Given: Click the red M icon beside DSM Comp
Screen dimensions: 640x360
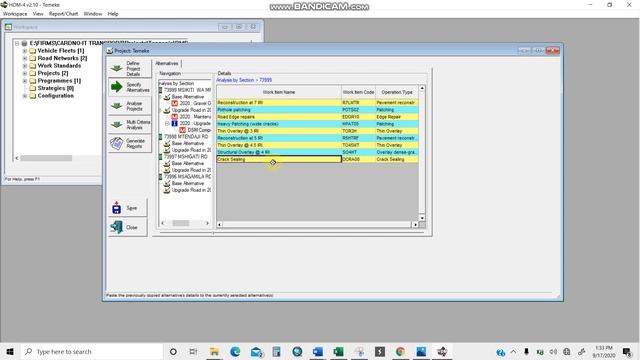Looking at the screenshot, I should click(182, 130).
